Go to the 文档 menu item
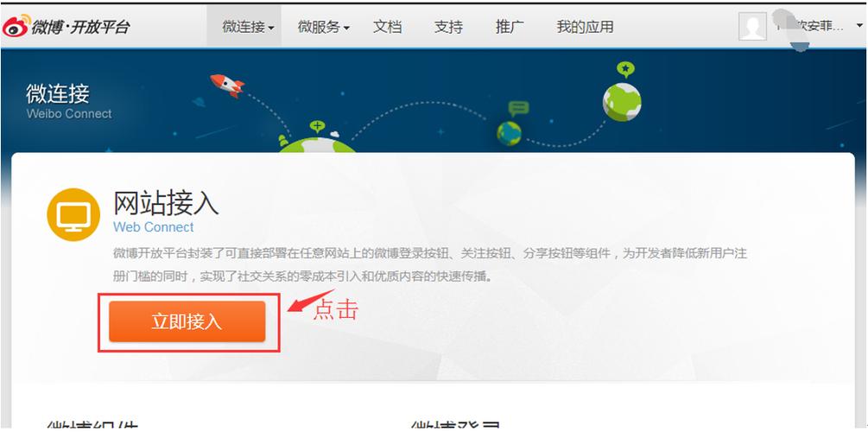The height and width of the screenshot is (432, 868). coord(388,27)
